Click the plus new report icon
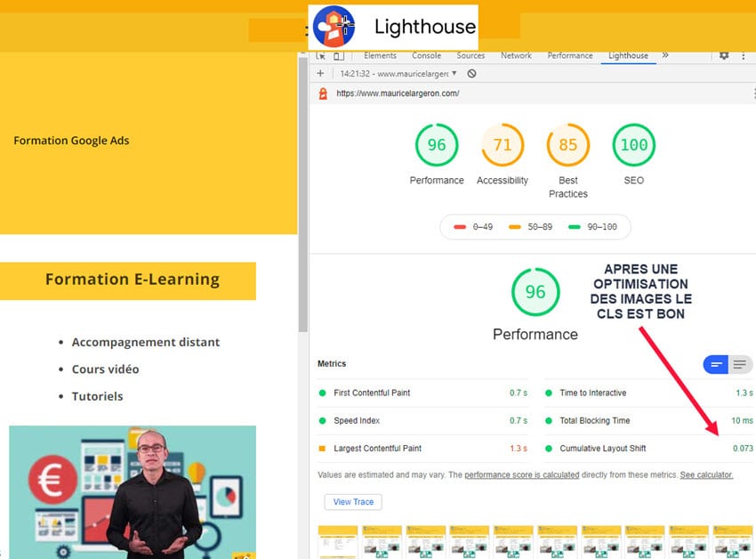This screenshot has width=756, height=559. 320,73
